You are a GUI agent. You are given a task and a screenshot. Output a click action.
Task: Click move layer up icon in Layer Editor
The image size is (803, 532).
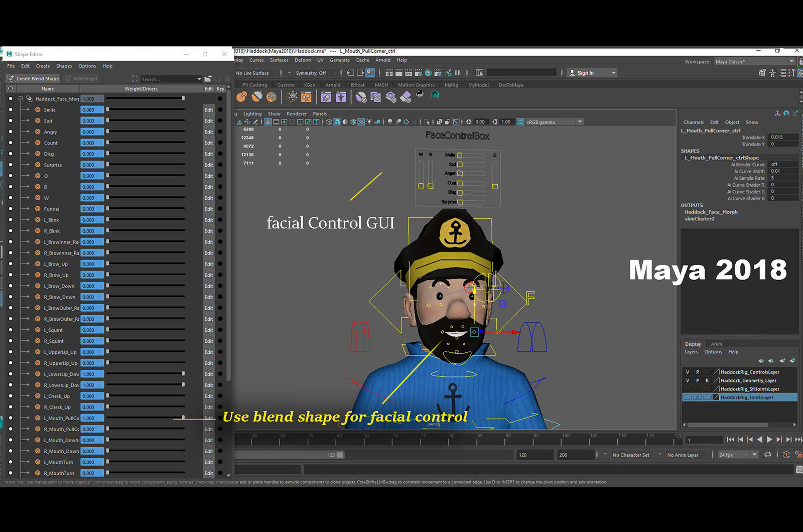761,361
